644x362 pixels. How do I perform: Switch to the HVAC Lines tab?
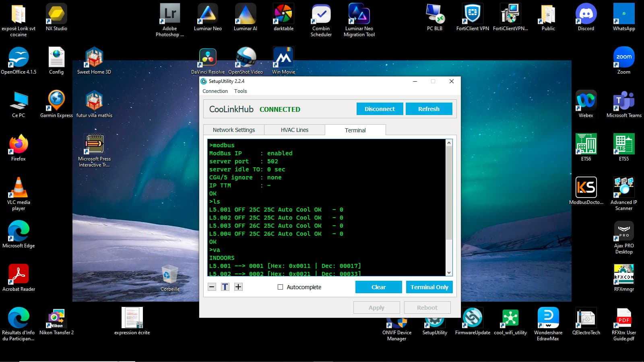tap(295, 130)
